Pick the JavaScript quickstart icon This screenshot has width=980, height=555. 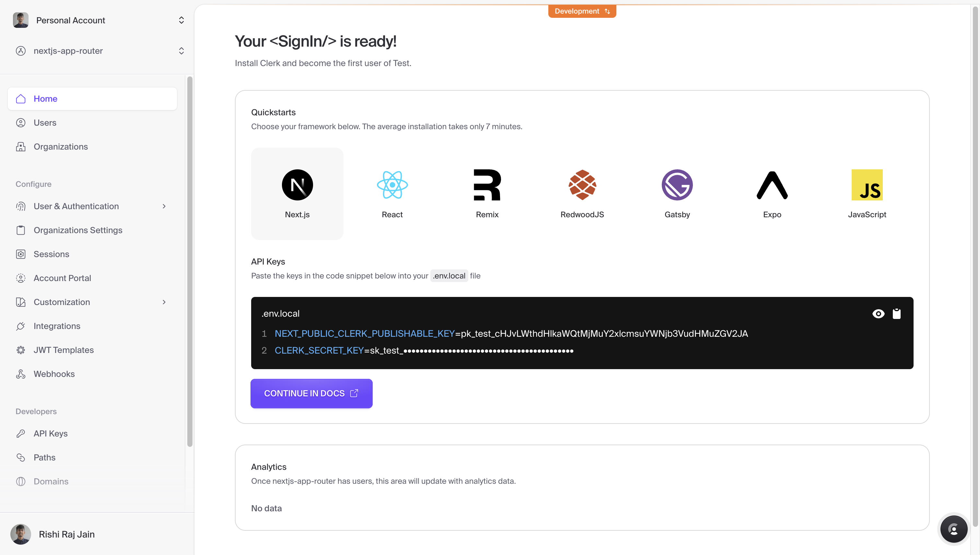(x=867, y=185)
